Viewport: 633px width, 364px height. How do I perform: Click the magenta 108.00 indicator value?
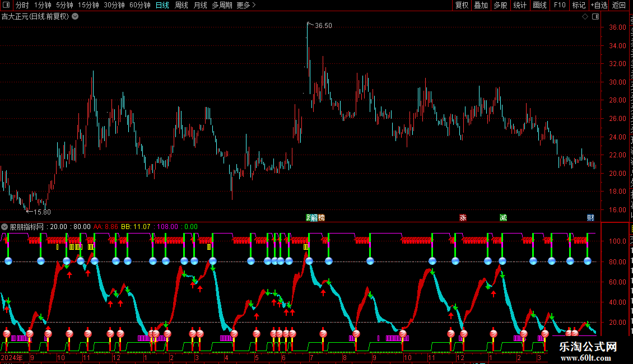point(167,227)
